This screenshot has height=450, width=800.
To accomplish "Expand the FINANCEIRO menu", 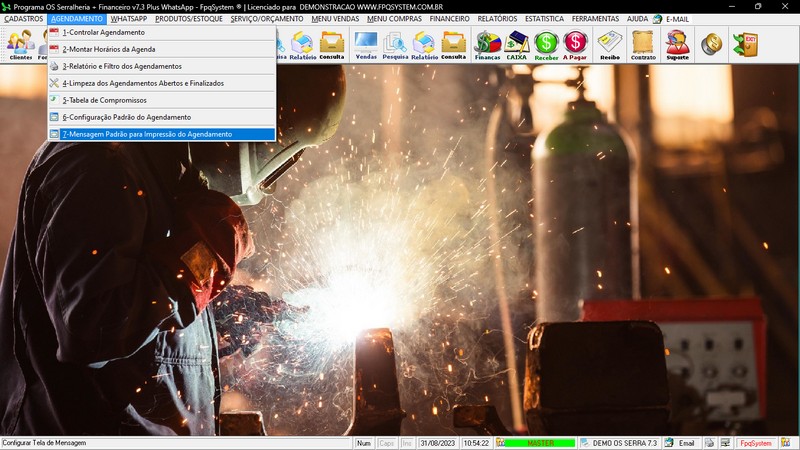I will coord(449,19).
